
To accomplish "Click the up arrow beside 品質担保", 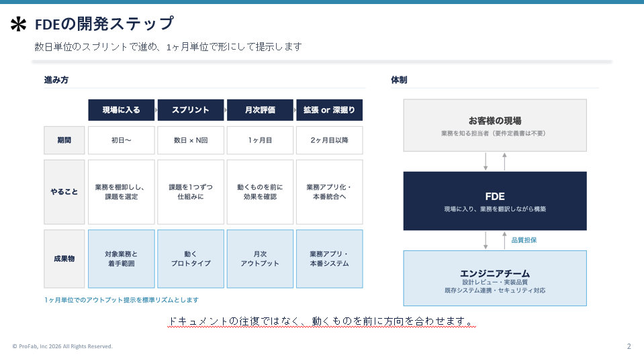I will coord(504,240).
